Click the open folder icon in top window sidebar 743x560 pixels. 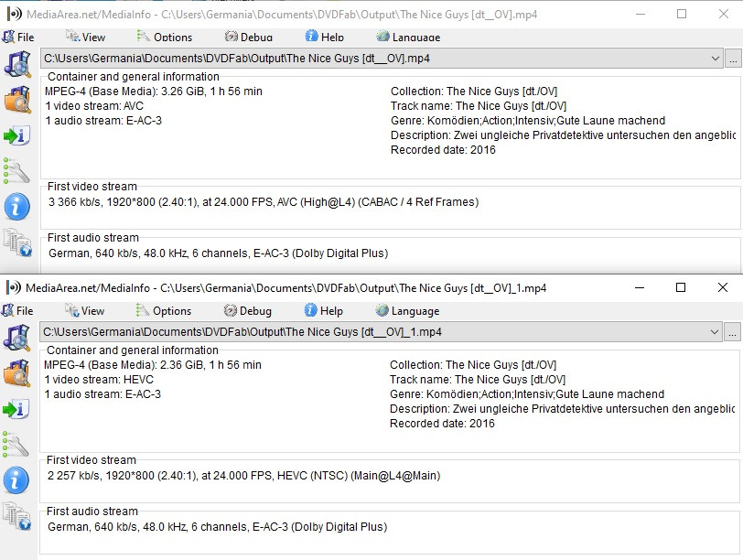17,100
